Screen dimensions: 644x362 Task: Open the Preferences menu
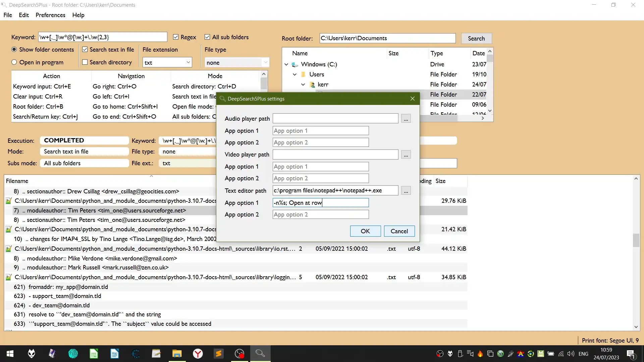pyautogui.click(x=50, y=15)
